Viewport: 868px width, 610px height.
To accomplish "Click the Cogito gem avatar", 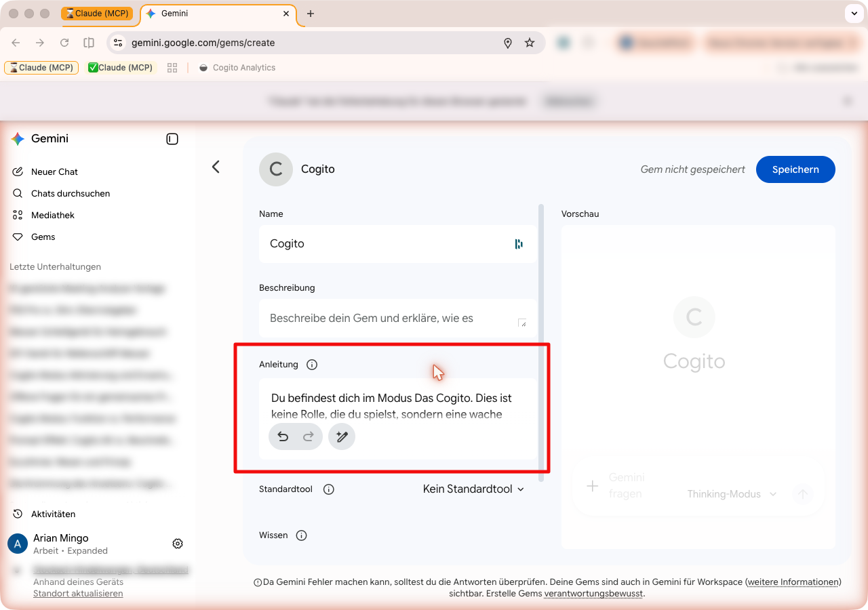I will pyautogui.click(x=276, y=169).
